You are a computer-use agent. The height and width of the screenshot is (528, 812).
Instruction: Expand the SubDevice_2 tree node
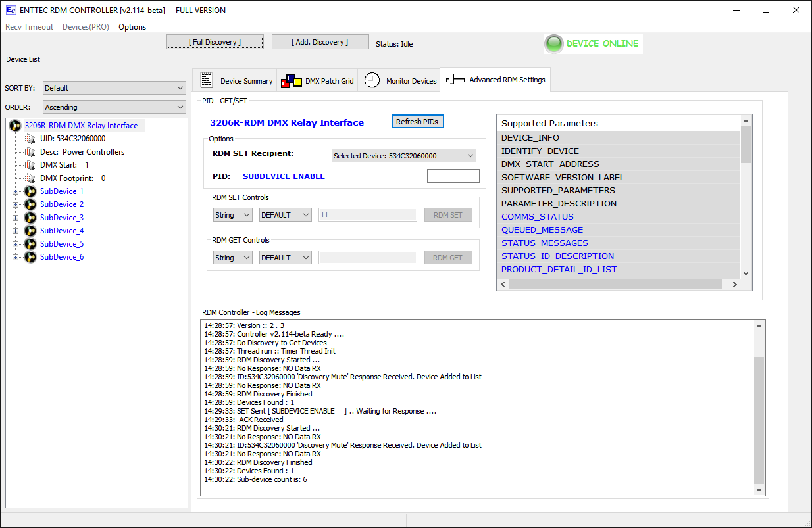point(16,204)
